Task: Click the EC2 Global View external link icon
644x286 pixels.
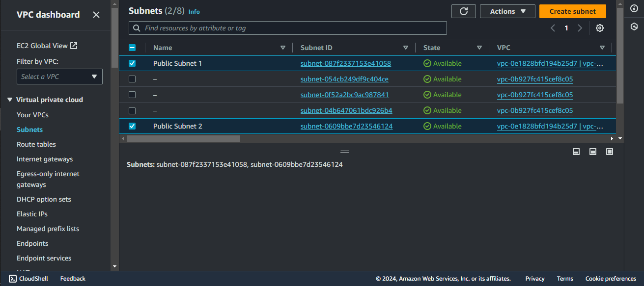Action: pos(74,46)
